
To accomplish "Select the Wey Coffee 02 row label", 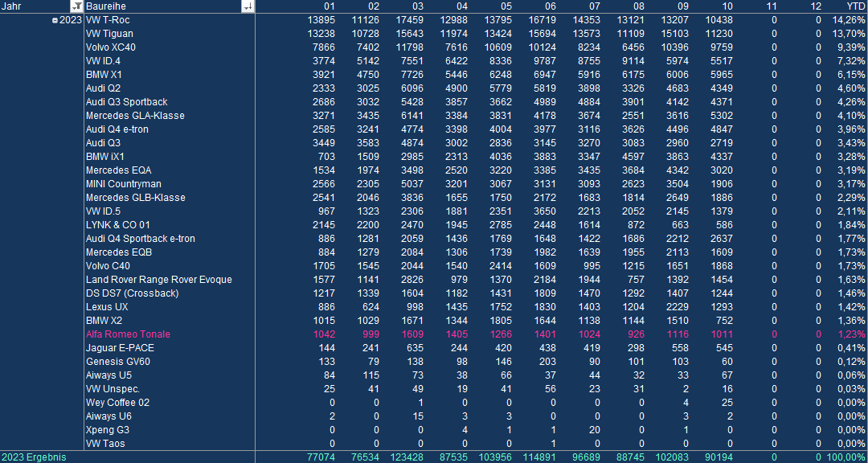I will pyautogui.click(x=117, y=403).
